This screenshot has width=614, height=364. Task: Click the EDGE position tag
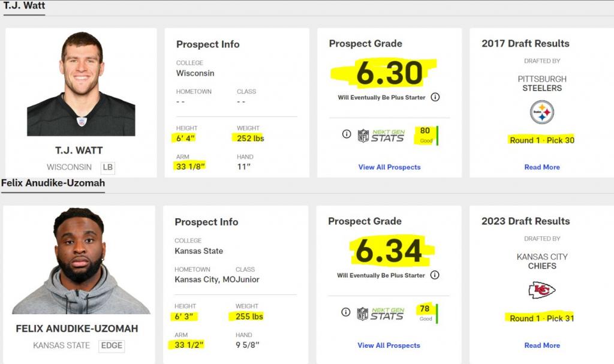pos(112,345)
